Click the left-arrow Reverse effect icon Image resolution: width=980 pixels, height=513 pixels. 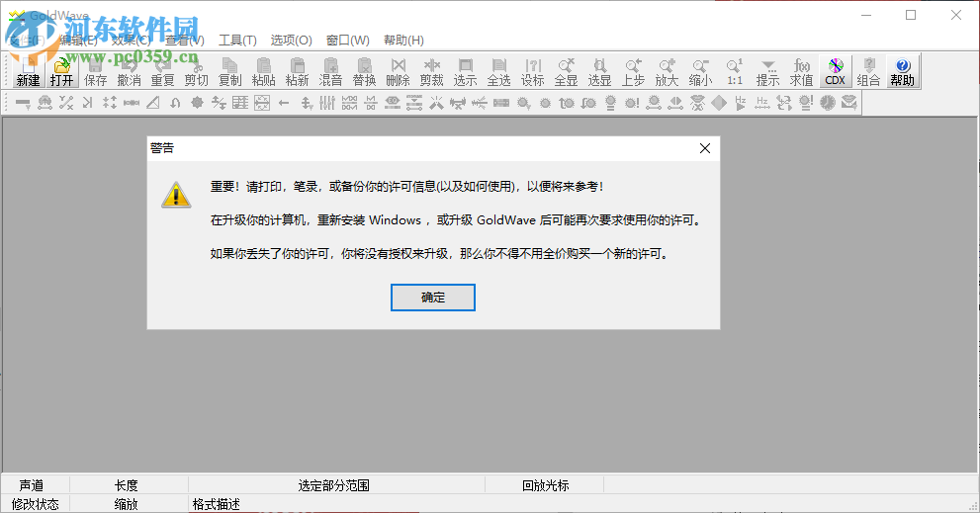click(284, 103)
